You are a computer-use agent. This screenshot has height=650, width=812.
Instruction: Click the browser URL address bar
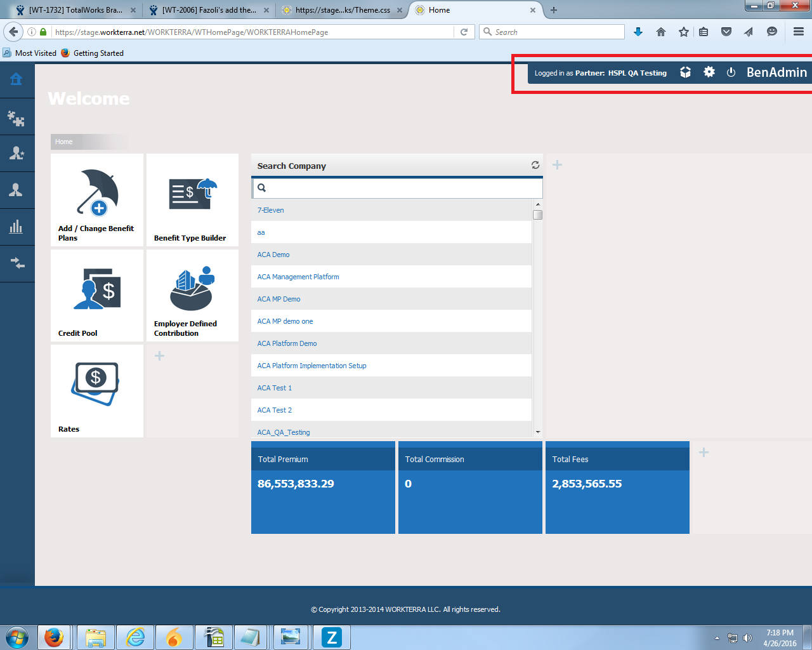(x=252, y=32)
